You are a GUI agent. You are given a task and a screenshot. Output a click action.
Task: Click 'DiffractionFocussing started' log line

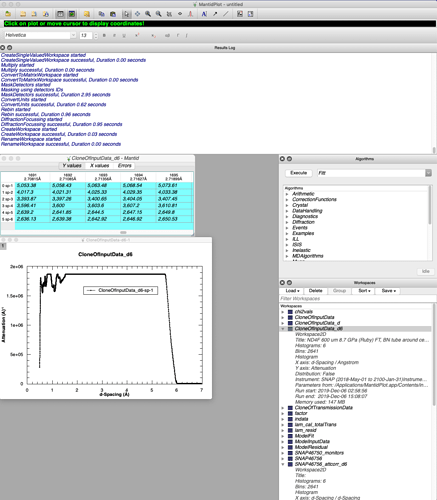[31, 119]
